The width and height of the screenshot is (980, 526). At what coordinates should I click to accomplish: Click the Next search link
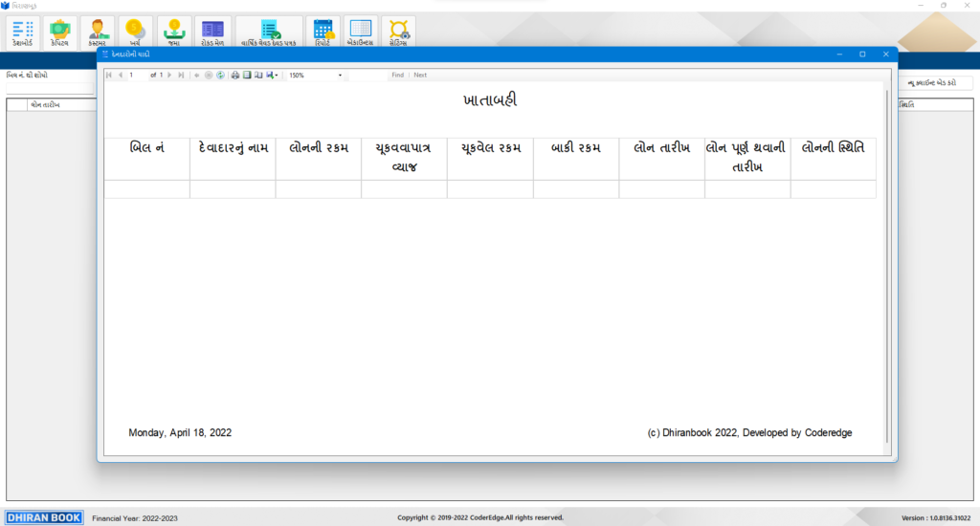click(x=420, y=75)
